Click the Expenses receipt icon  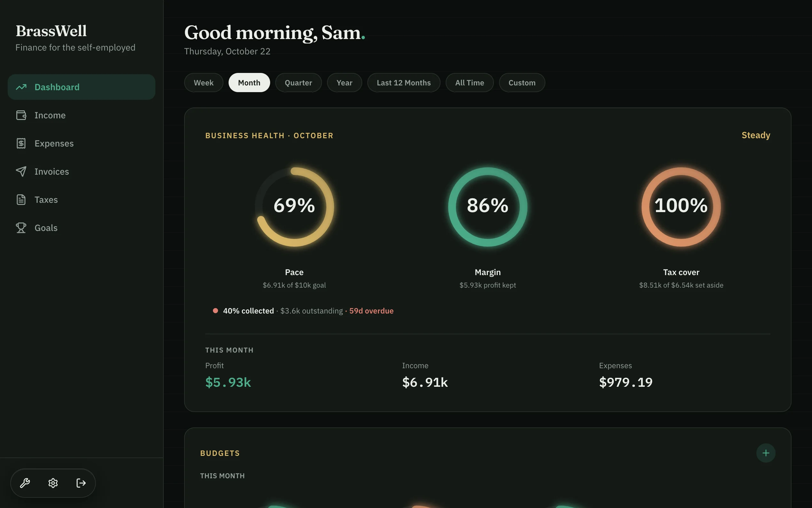[21, 143]
